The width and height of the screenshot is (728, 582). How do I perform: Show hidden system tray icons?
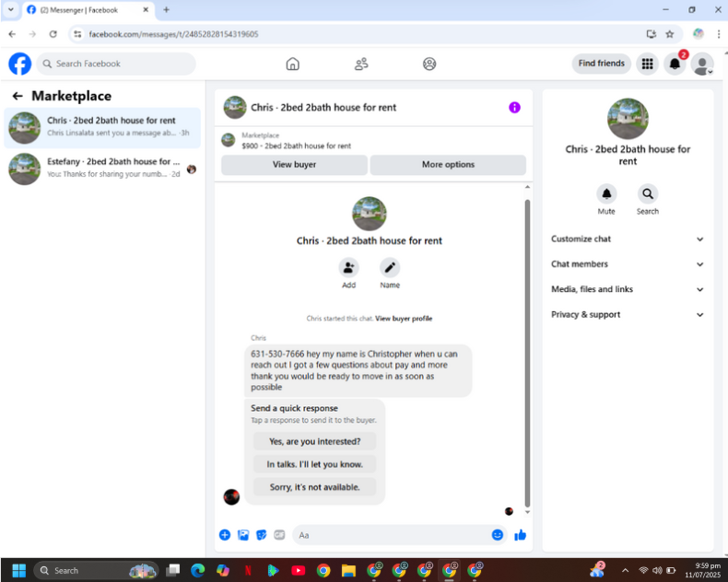[625, 570]
